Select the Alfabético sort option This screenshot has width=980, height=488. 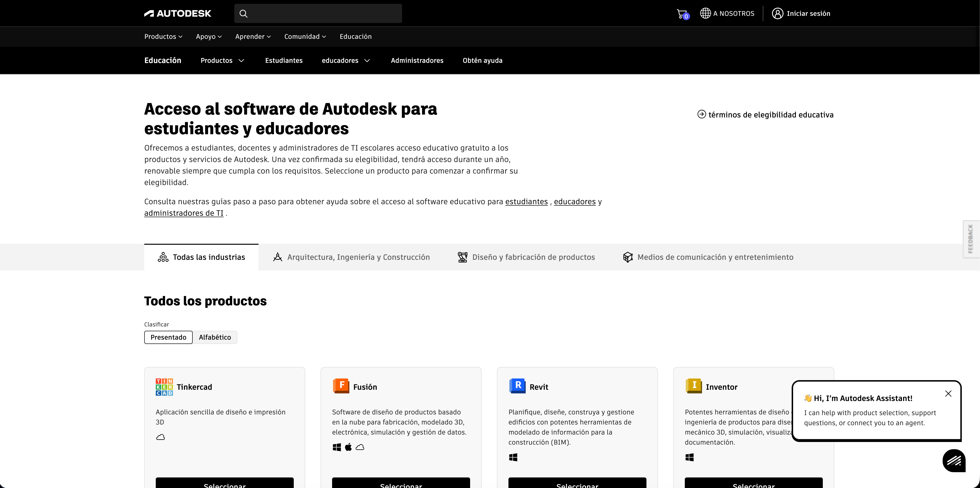click(x=215, y=337)
